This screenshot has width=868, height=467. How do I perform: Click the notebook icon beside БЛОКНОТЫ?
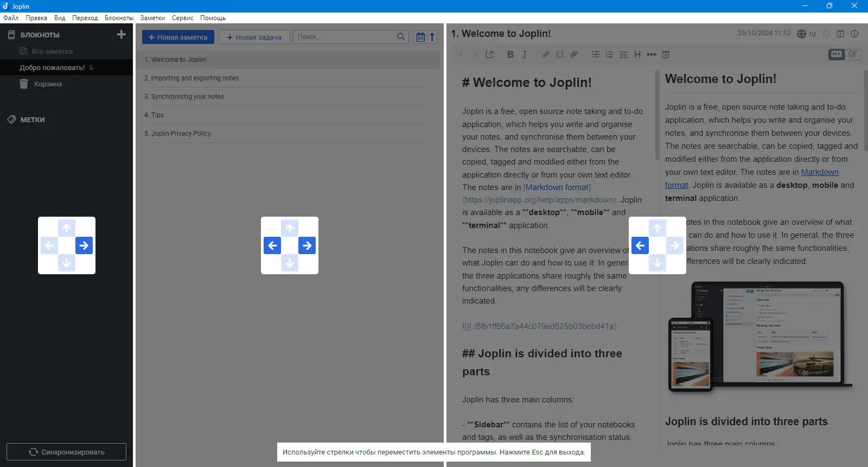tap(11, 35)
